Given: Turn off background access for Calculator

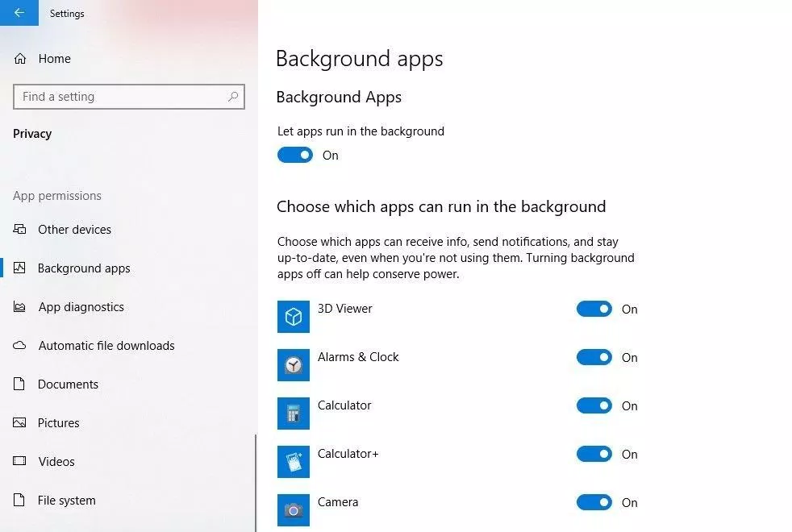Looking at the screenshot, I should pyautogui.click(x=594, y=405).
